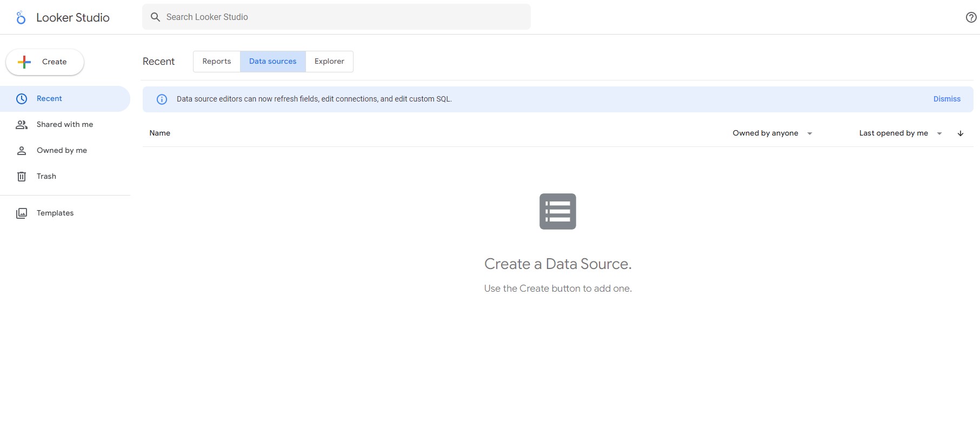The height and width of the screenshot is (444, 980).
Task: Click the 'Create a Data Source.' heading
Action: coord(558,264)
